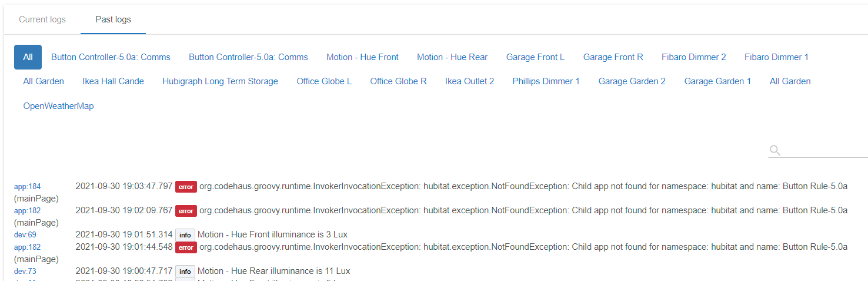This screenshot has height=281, width=868.
Task: Open the dev:73 device link
Action: [x=25, y=272]
